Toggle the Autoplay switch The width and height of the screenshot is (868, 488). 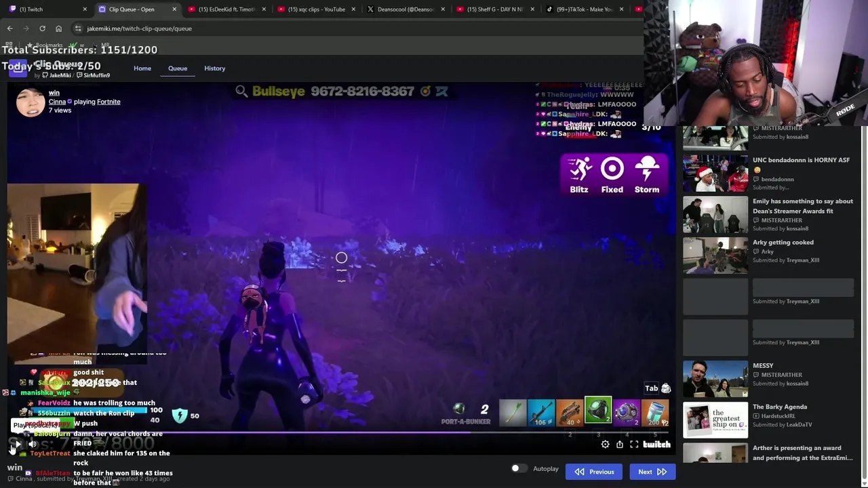(518, 468)
